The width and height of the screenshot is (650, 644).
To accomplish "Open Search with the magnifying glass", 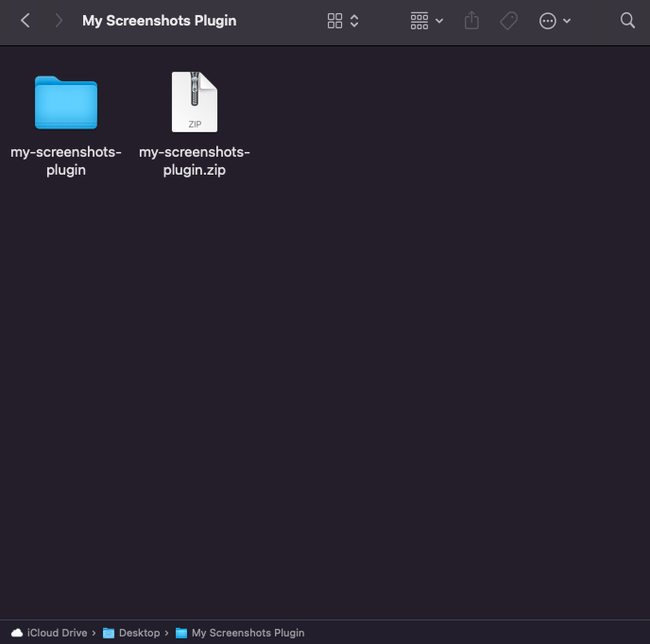I will tap(627, 21).
